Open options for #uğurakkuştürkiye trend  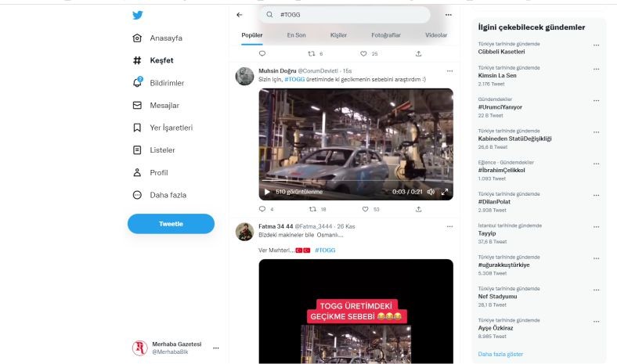point(596,258)
